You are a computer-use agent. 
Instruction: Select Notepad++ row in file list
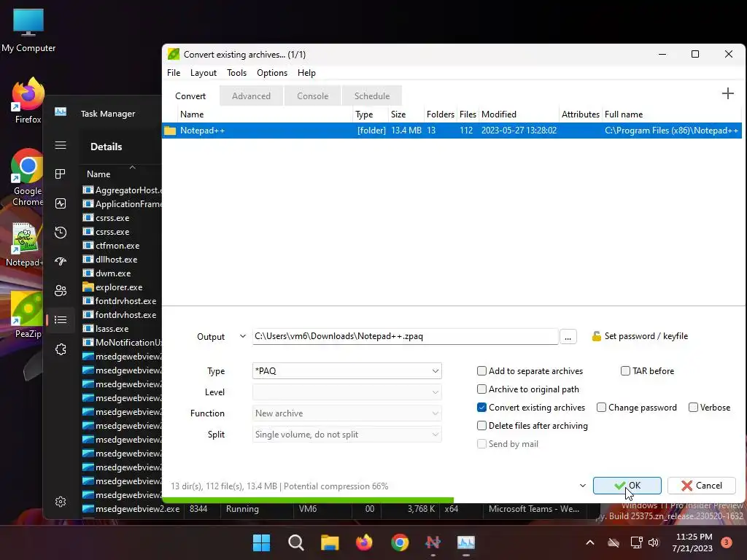[452, 131]
